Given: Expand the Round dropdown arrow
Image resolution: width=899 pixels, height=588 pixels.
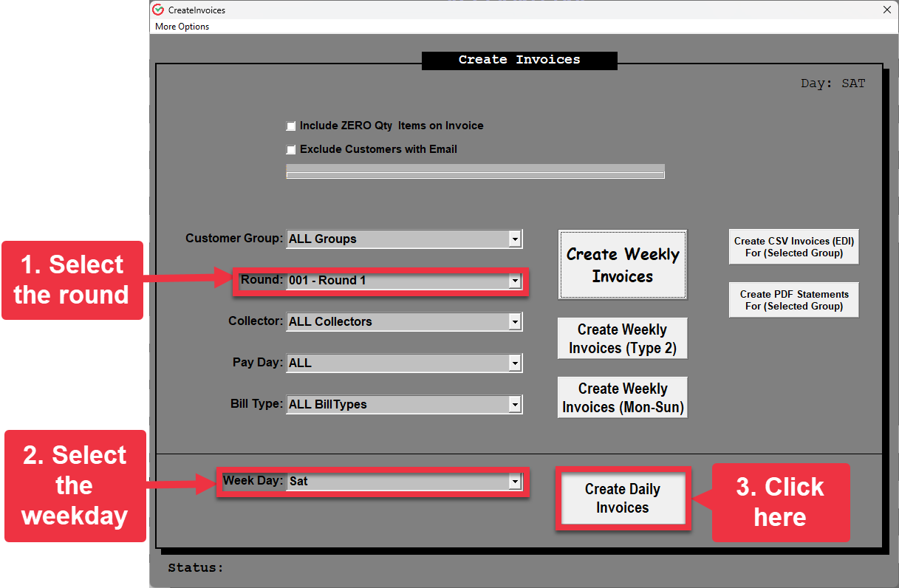Looking at the screenshot, I should 515,281.
